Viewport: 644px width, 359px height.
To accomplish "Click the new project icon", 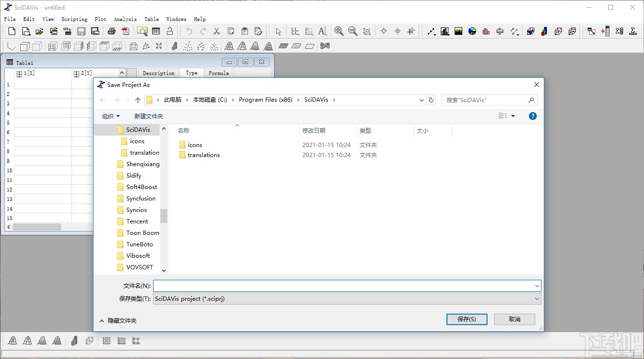I will [12, 32].
